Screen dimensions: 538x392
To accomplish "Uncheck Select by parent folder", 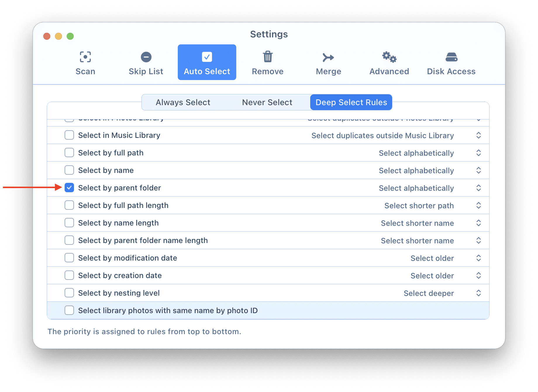I will (x=69, y=188).
